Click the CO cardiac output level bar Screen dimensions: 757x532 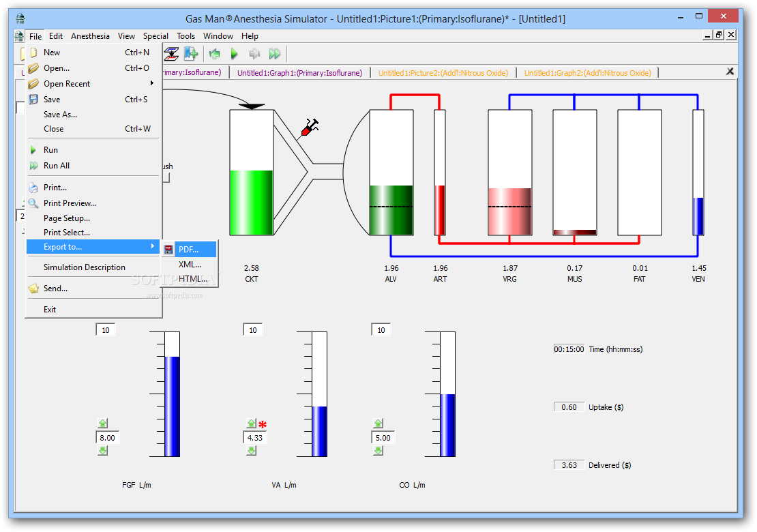[447, 394]
